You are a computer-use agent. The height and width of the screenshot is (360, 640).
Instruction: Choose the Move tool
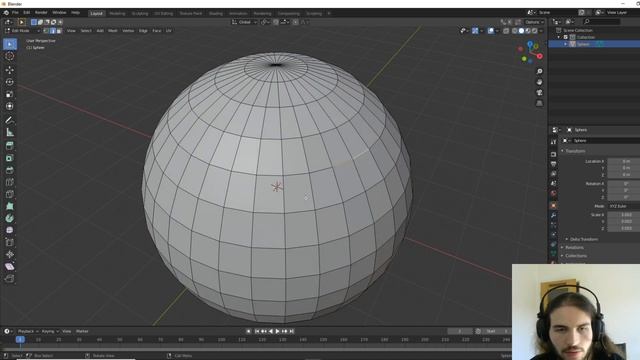tap(10, 70)
